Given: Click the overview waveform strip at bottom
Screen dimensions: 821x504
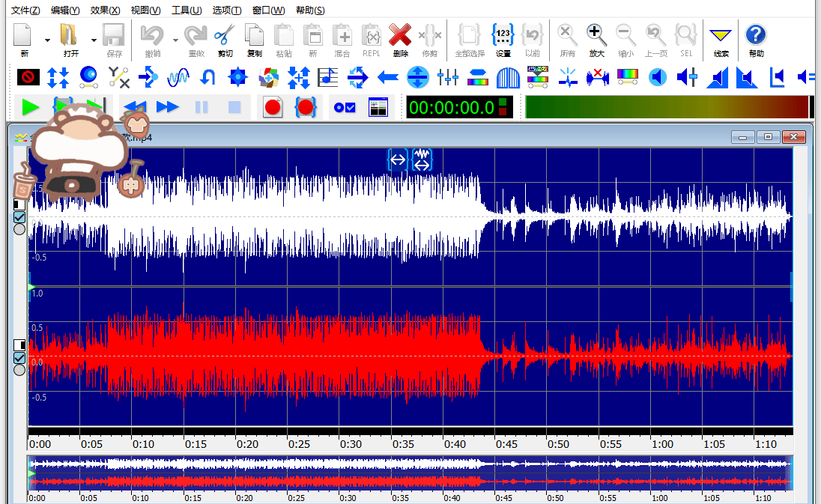Looking at the screenshot, I should [410, 473].
